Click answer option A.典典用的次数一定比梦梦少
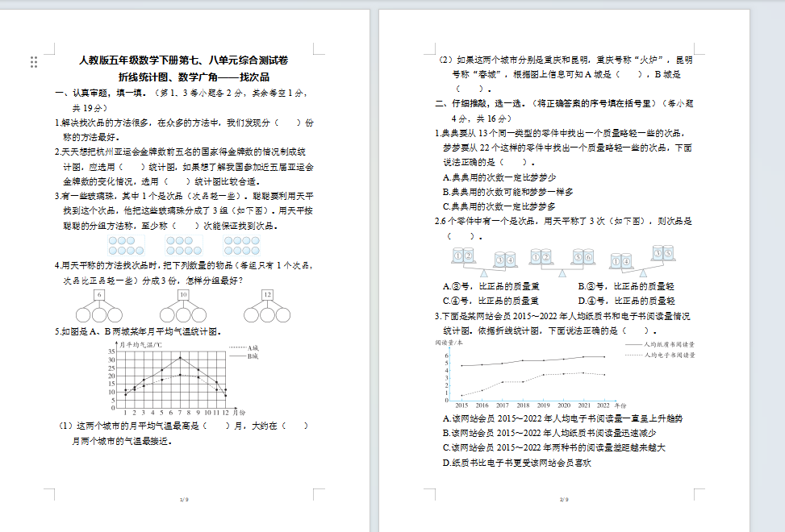This screenshot has width=785, height=532. (499, 177)
